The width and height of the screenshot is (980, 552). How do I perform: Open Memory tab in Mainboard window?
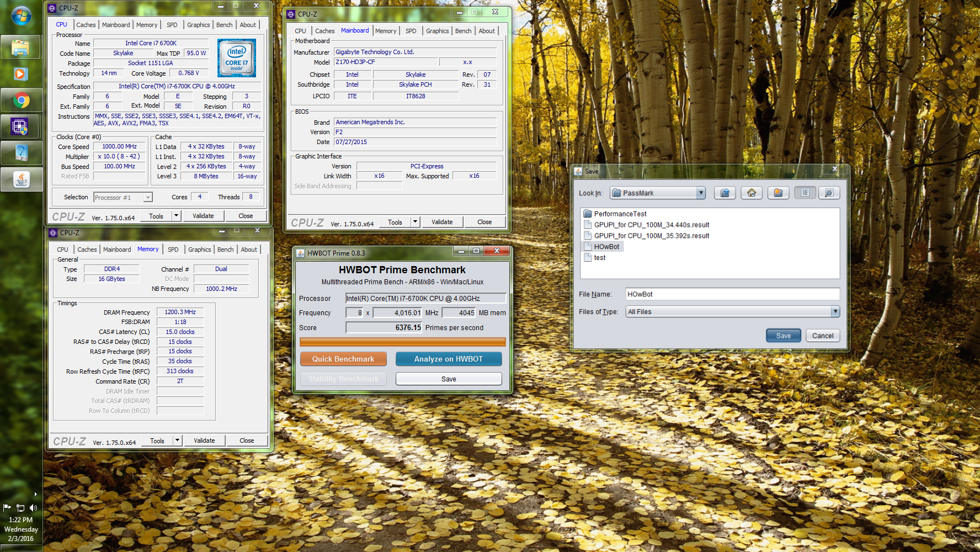(386, 31)
